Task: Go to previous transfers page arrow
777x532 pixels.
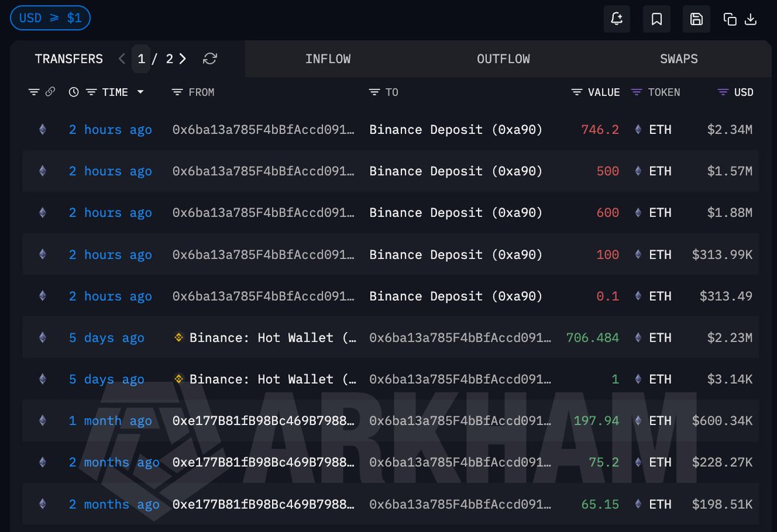Action: pyautogui.click(x=122, y=59)
